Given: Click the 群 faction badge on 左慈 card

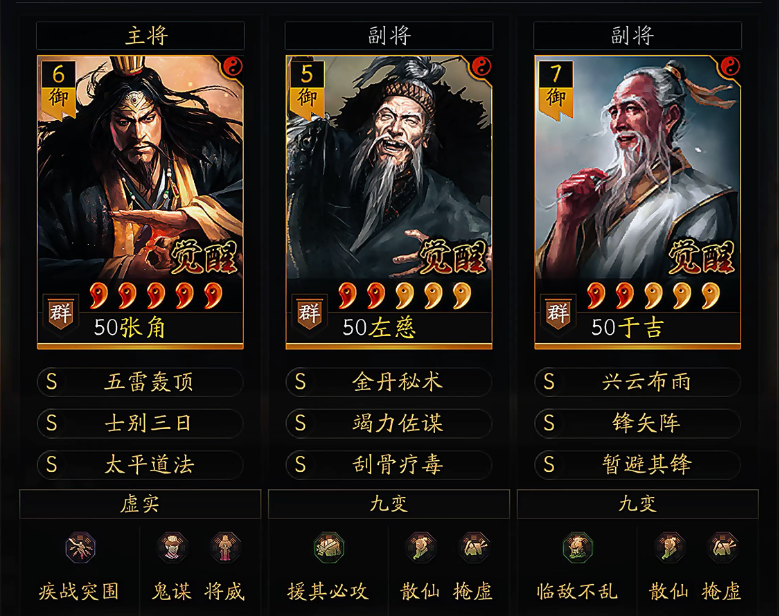Looking at the screenshot, I should tap(309, 314).
